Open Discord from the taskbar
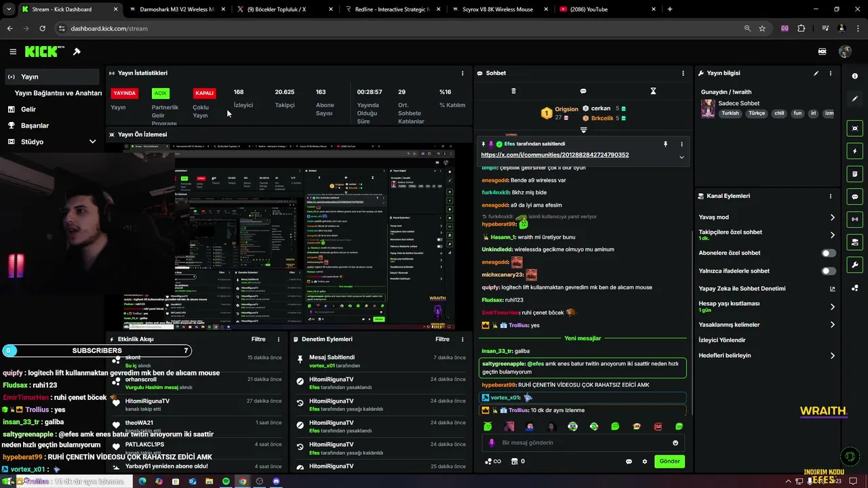Viewport: 868px width, 488px height. 276,481
